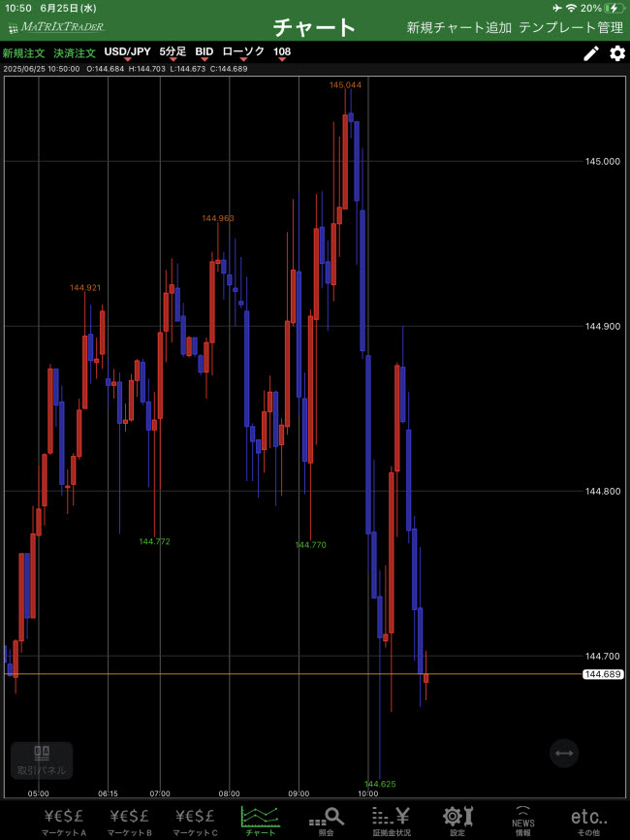
Task: Open the 設定 settings tab
Action: [x=457, y=823]
